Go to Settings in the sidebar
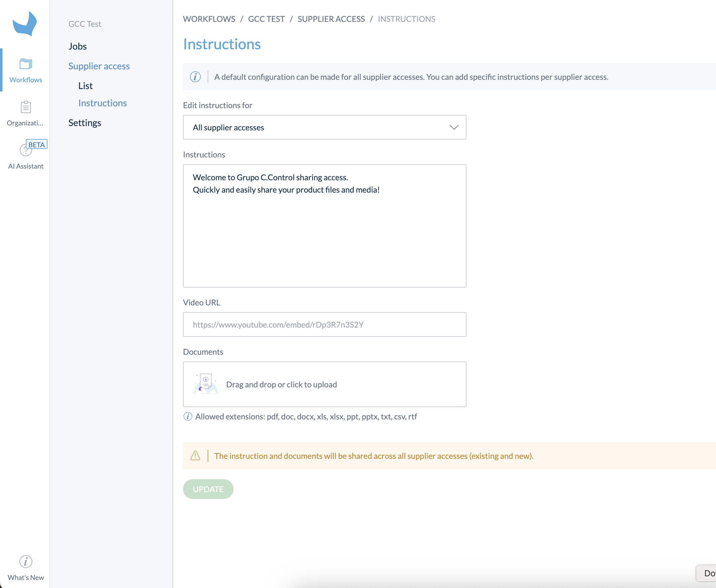Image resolution: width=716 pixels, height=588 pixels. [85, 123]
